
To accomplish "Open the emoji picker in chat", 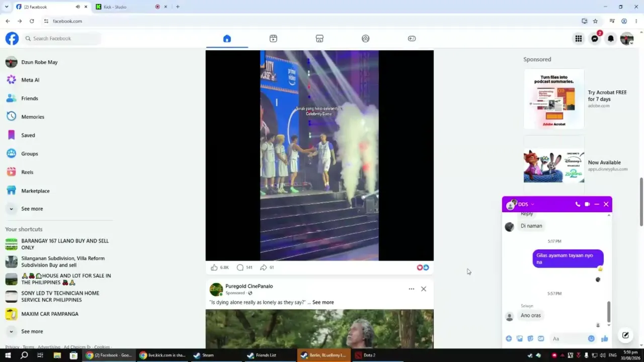I will point(591,339).
